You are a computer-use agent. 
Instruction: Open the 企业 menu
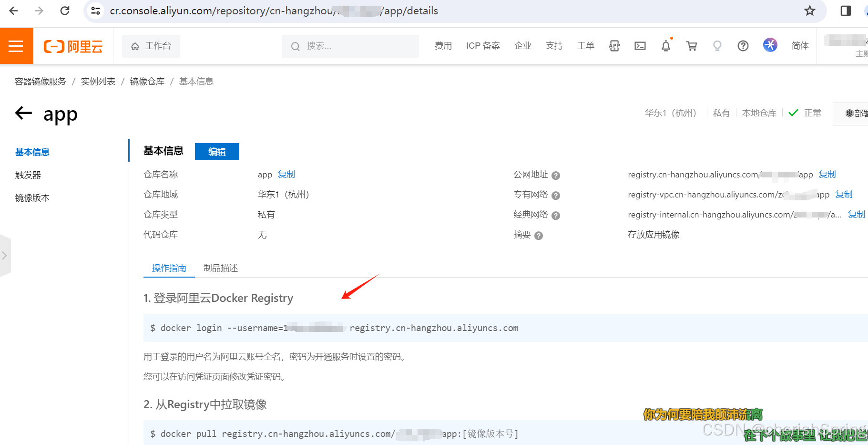[x=522, y=46]
